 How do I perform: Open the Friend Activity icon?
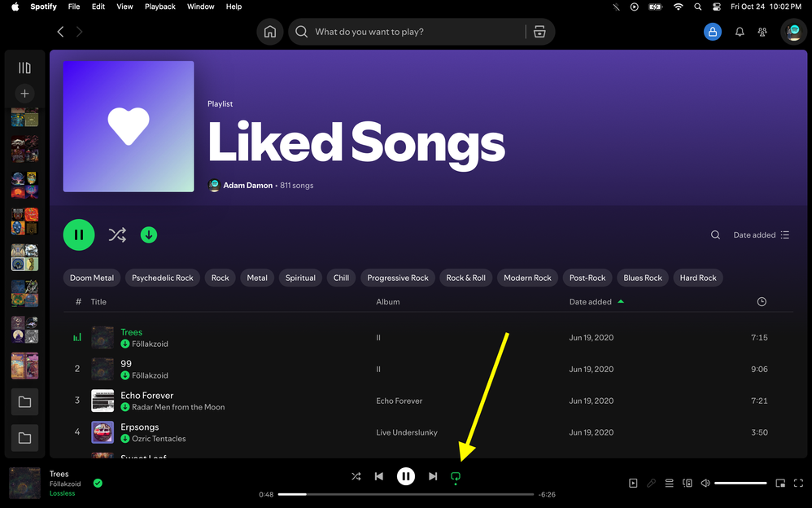pos(762,32)
